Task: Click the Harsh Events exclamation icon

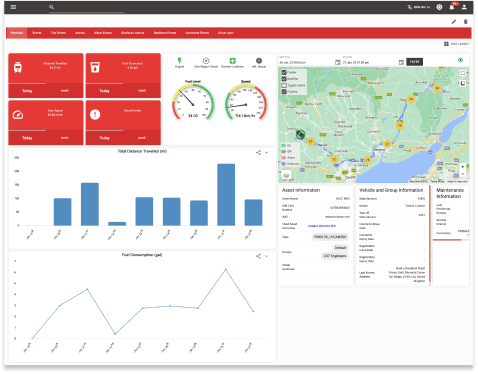Action: pyautogui.click(x=95, y=115)
